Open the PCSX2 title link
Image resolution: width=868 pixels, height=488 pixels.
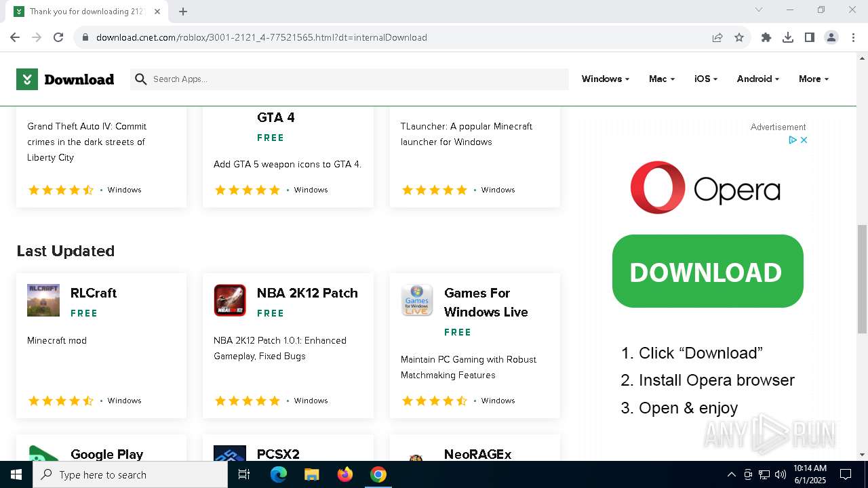[278, 454]
